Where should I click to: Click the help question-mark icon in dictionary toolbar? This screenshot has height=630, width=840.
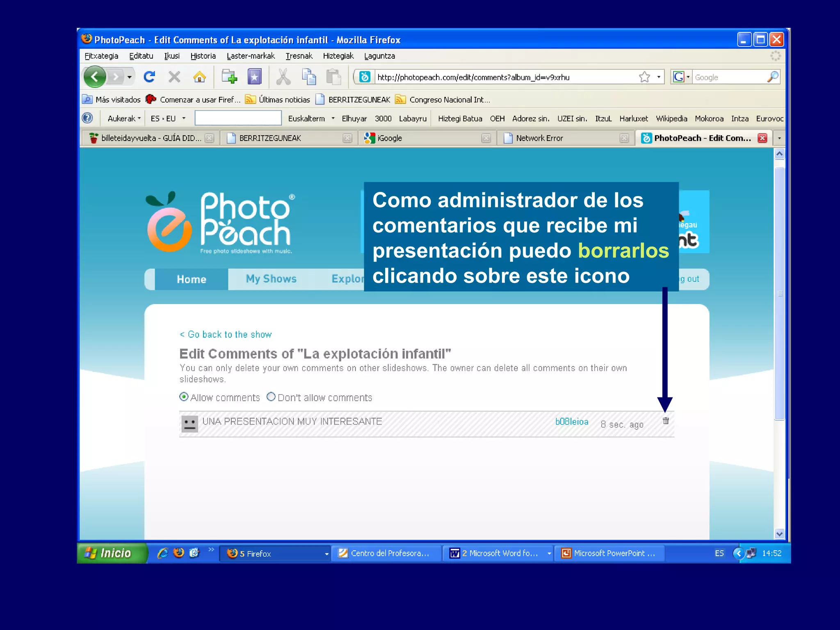87,118
